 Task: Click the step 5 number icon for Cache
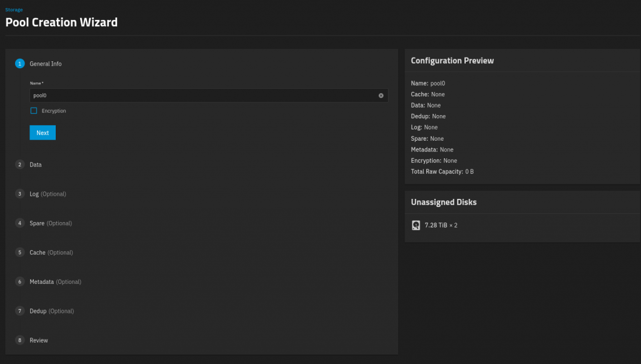(20, 253)
